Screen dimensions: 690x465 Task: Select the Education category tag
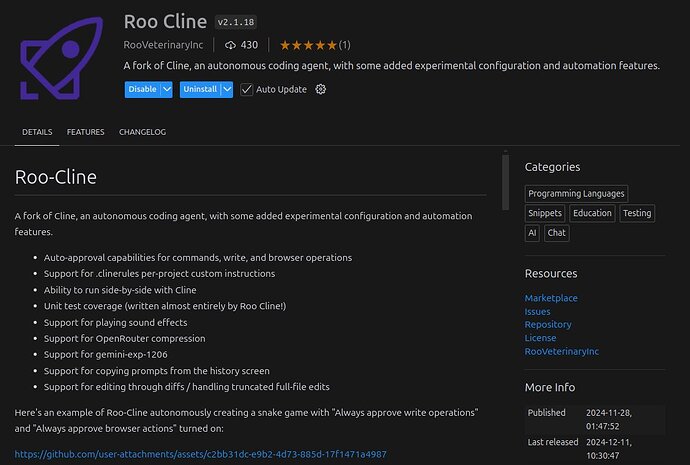pos(592,213)
